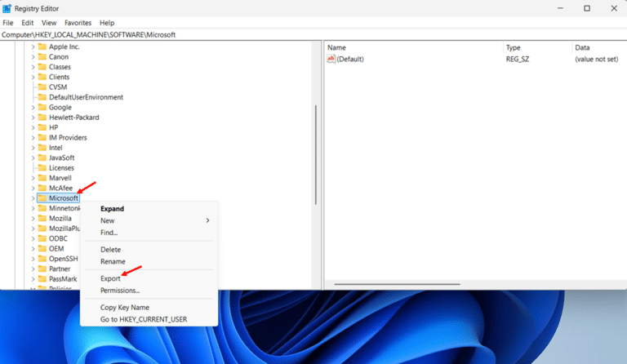Viewport: 627px width, 364px height.
Task: Open the Edit menu
Action: (27, 23)
